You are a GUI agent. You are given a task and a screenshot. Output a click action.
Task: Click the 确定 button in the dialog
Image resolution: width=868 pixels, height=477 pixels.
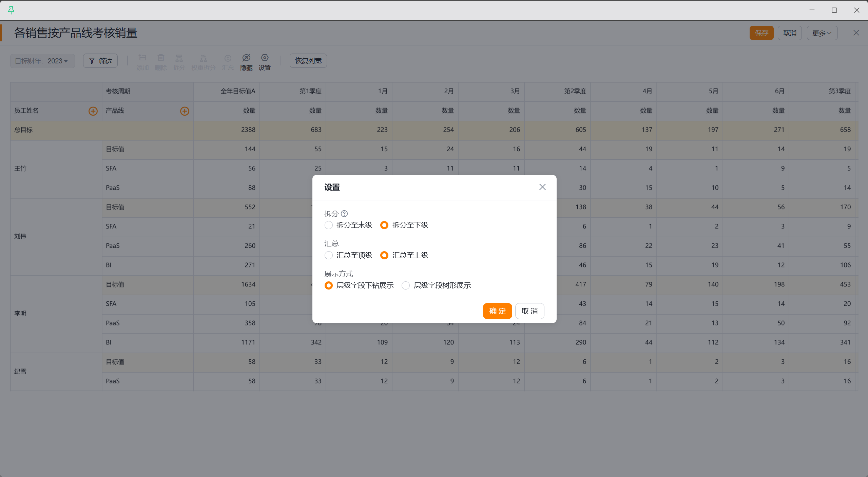[x=497, y=311]
